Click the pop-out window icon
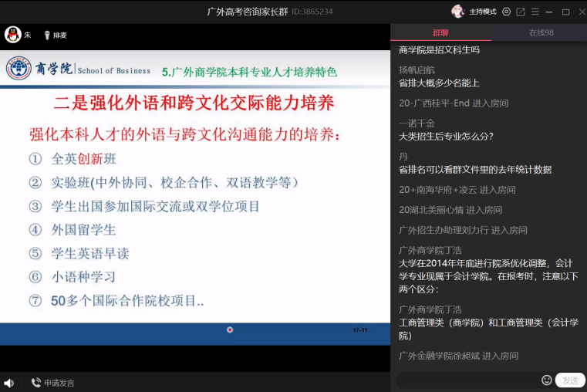 (x=521, y=12)
